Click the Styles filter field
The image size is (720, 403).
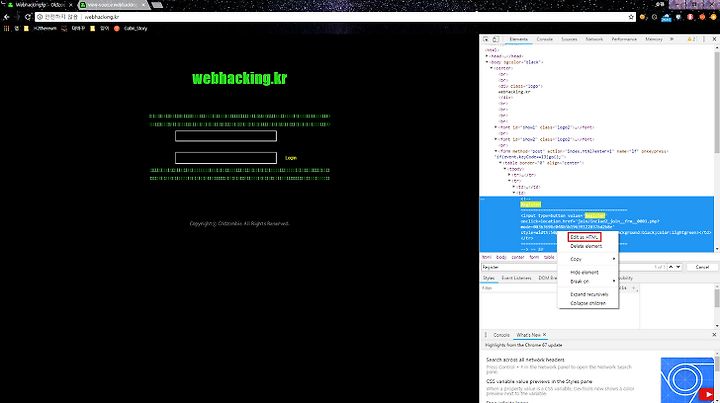pyautogui.click(x=519, y=288)
